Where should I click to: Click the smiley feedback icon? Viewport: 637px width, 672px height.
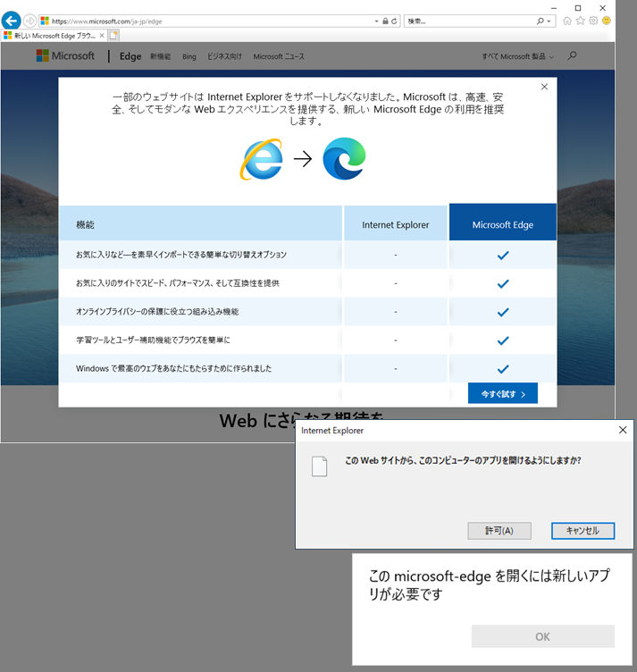(x=606, y=21)
